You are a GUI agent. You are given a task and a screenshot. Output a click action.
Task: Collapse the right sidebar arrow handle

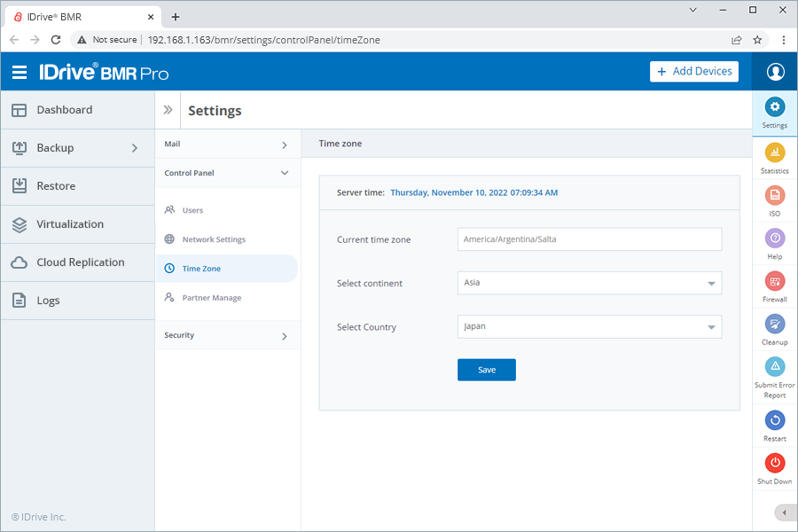(786, 512)
